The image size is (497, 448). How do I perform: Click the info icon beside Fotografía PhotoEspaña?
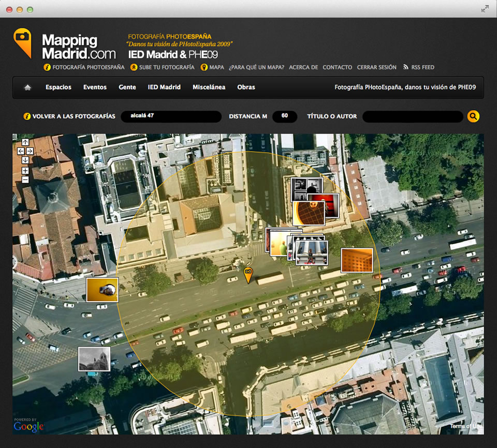click(47, 67)
